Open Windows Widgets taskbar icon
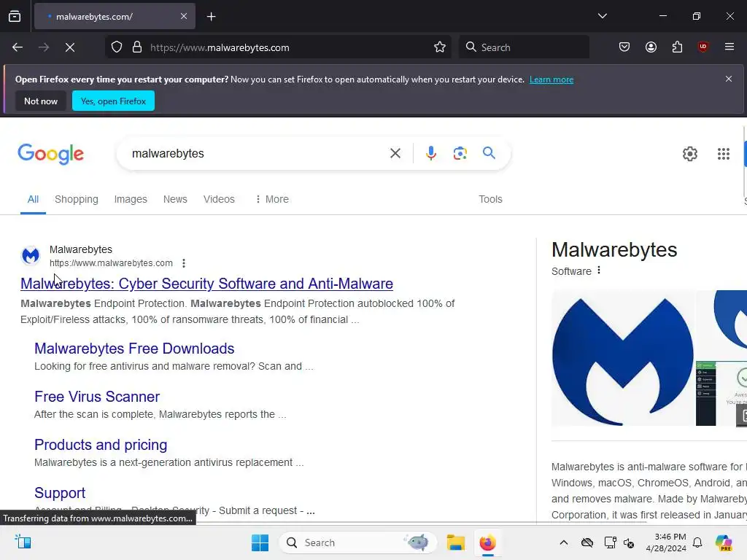The width and height of the screenshot is (747, 560). coord(23,542)
